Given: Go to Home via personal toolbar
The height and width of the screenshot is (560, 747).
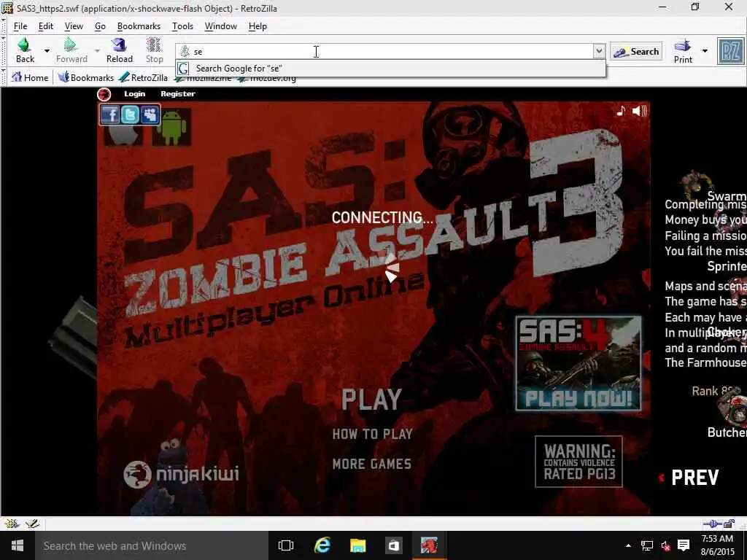Looking at the screenshot, I should [30, 77].
